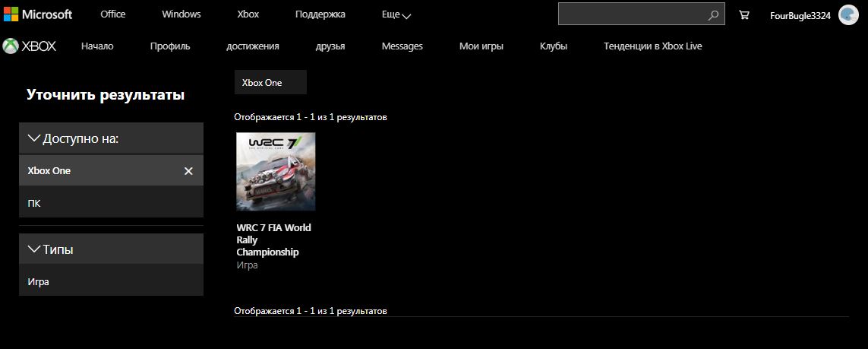Click the Уточнить результаты heading
Image resolution: width=868 pixels, height=349 pixels.
point(106,95)
